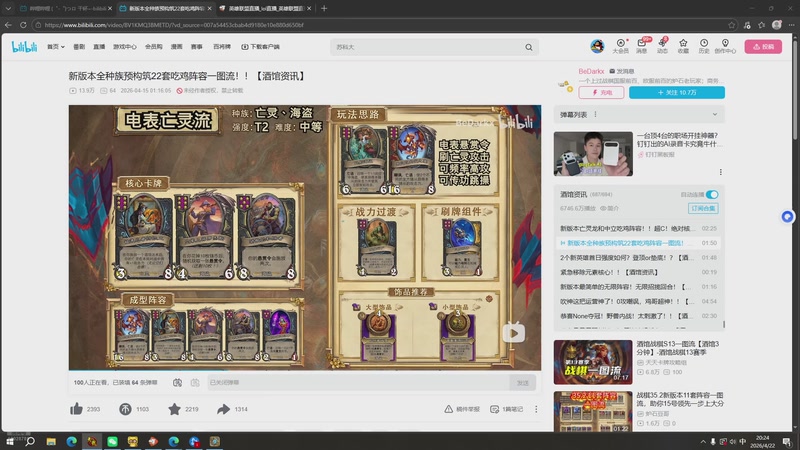Show hidden system tray icons
Screen dimensions: 800x450
[703, 441]
